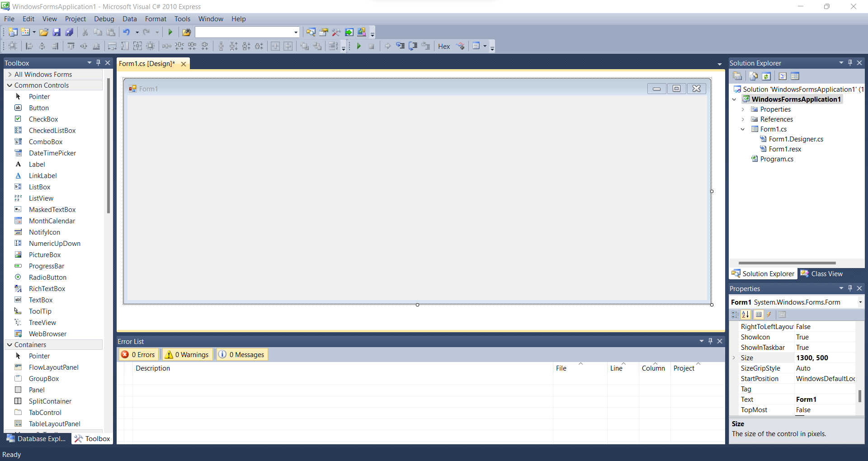868x461 pixels.
Task: Click the solution configuration combo box on toolbar
Action: (247, 32)
